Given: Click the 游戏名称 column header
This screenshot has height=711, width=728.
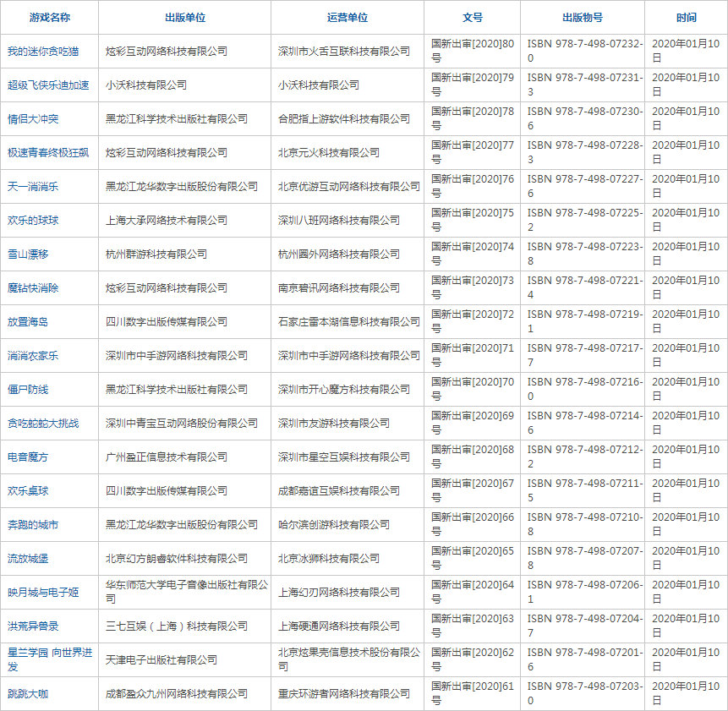Looking at the screenshot, I should [50, 18].
